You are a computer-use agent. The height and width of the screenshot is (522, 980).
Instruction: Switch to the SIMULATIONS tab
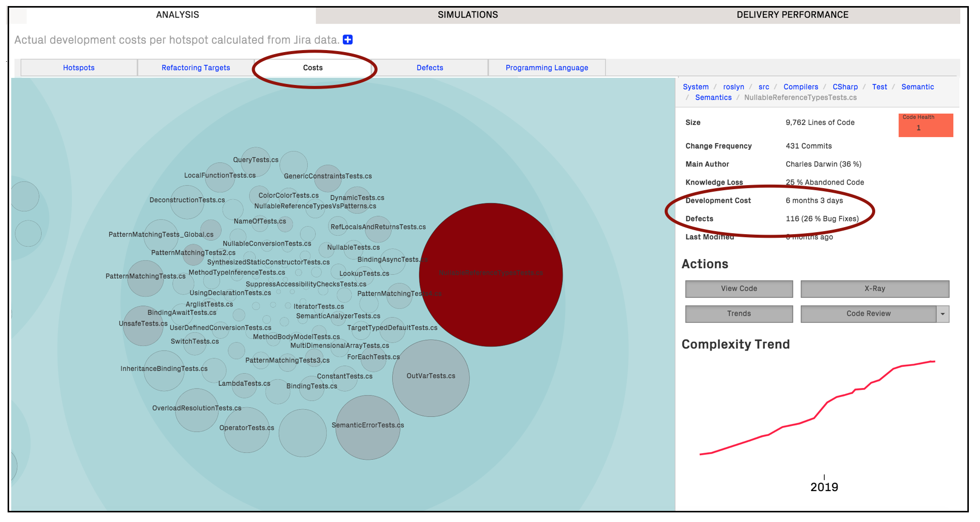pyautogui.click(x=468, y=14)
